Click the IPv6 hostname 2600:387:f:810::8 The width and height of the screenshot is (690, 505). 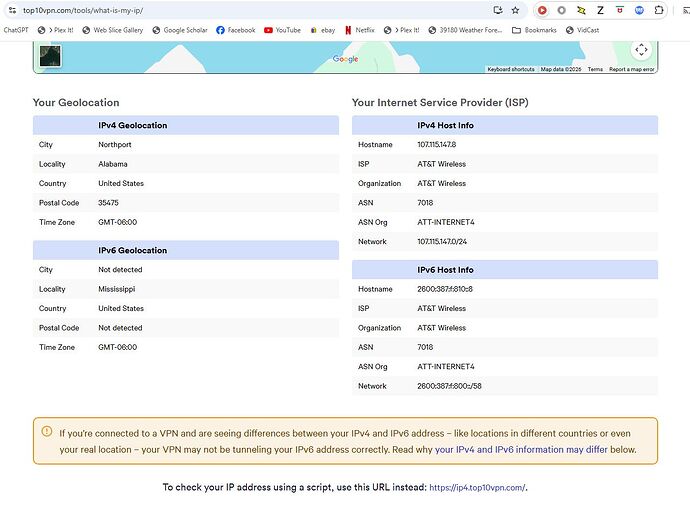click(x=445, y=289)
